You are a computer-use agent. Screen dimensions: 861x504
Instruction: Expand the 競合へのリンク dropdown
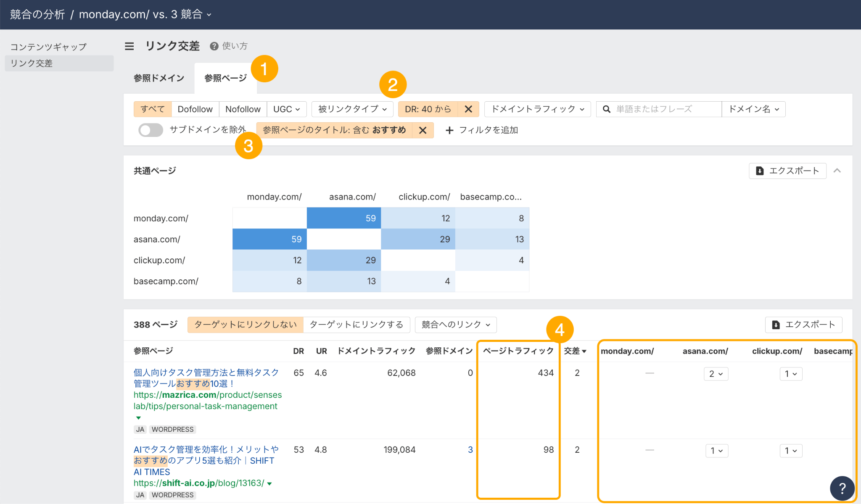455,325
